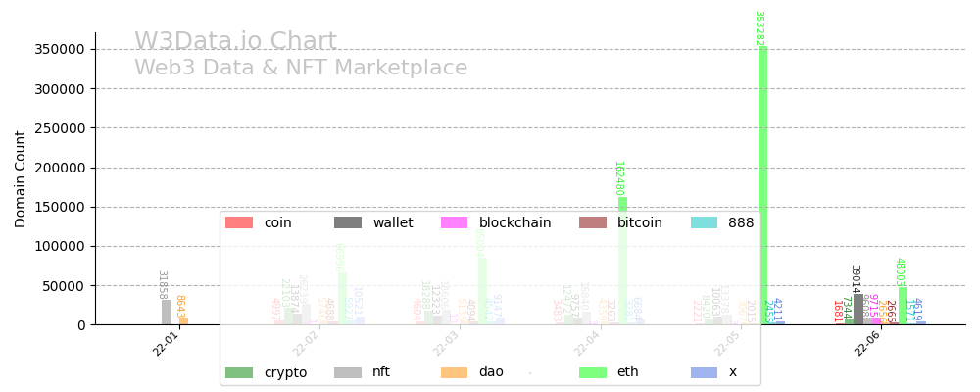Click the W3Data.io Chart title
The image size is (980, 392).
tap(235, 42)
